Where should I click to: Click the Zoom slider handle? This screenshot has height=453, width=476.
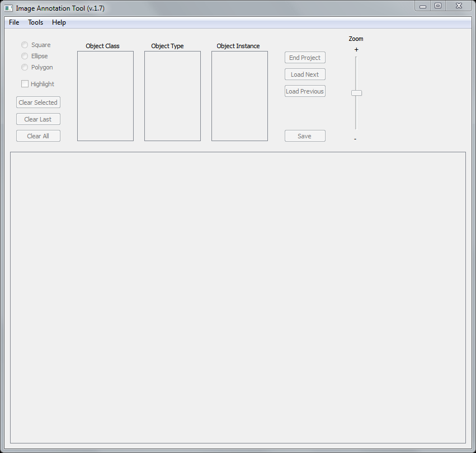356,93
